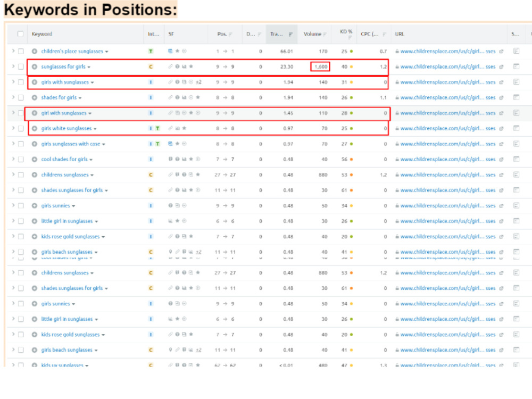Click the URL column header
Screen dimensions: 532x399
coord(400,34)
